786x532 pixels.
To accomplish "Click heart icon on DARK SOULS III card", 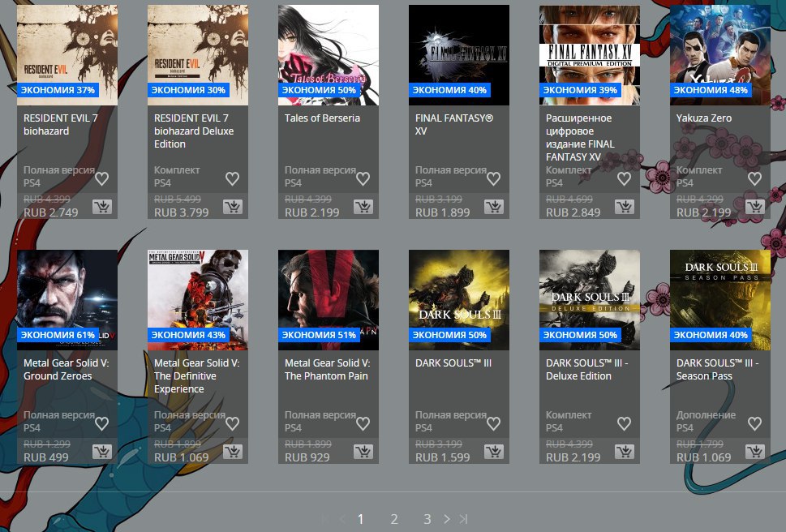I will 494,423.
